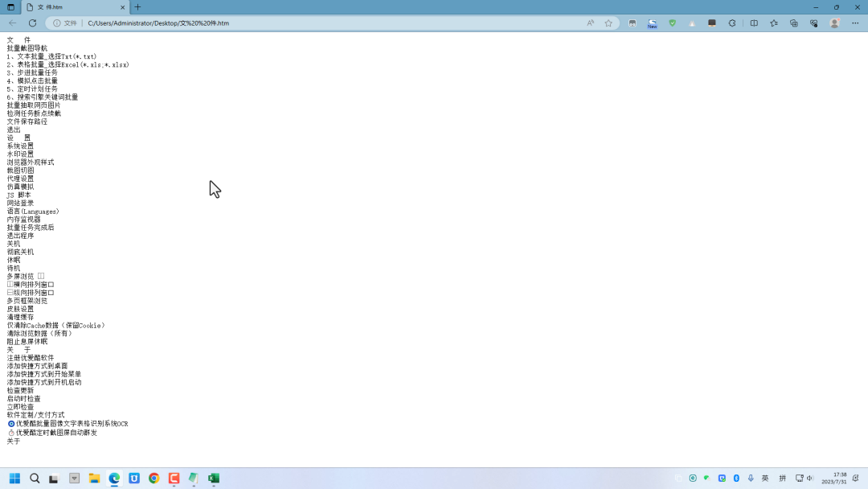The width and height of the screenshot is (868, 489).
Task: Click the 文件保存路径 line
Action: click(27, 121)
